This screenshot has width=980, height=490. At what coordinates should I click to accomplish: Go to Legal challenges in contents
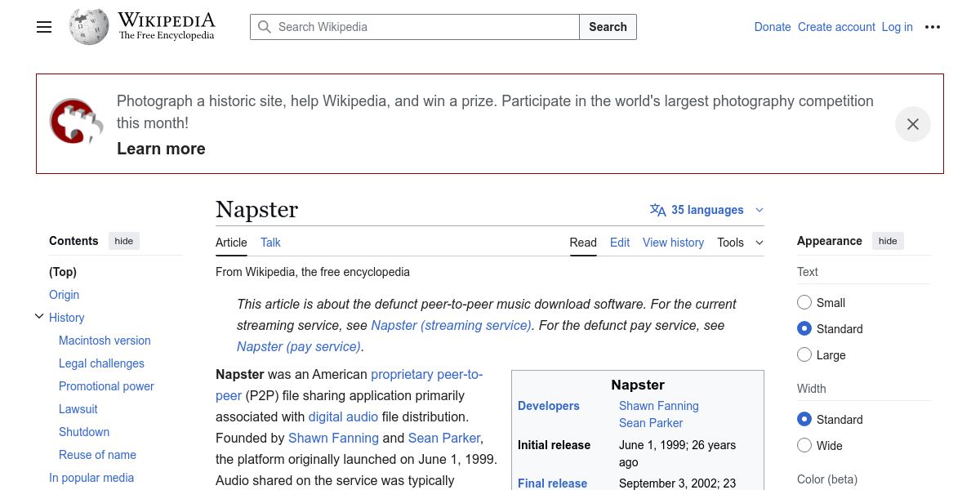pyautogui.click(x=101, y=363)
